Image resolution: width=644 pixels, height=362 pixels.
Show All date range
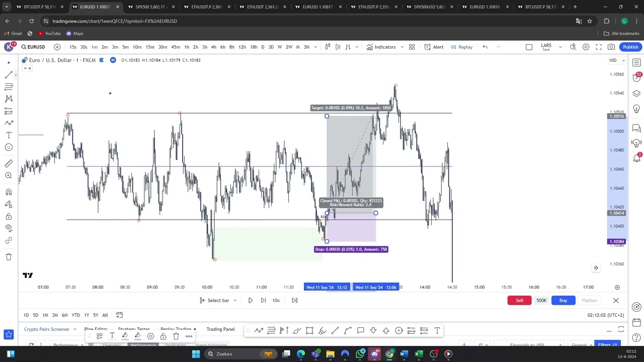click(105, 315)
